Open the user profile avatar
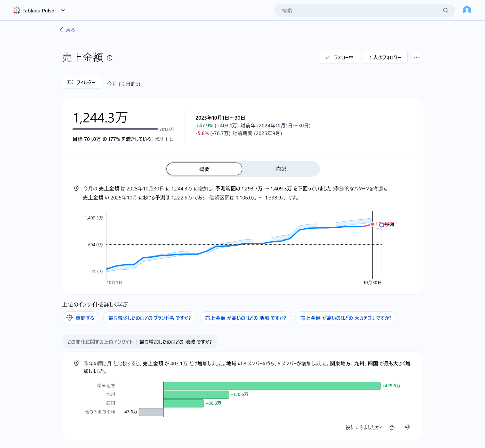Screen dimensions: 485x448 click(x=467, y=10)
